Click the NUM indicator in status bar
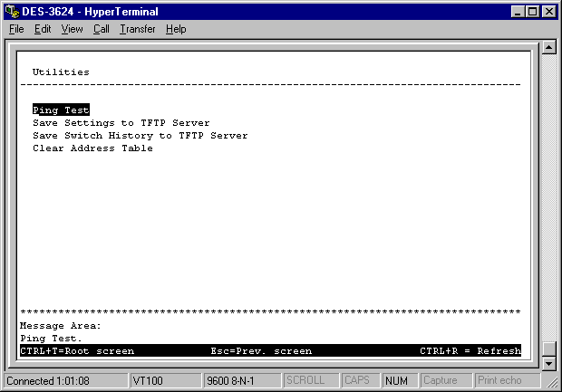 (x=396, y=381)
